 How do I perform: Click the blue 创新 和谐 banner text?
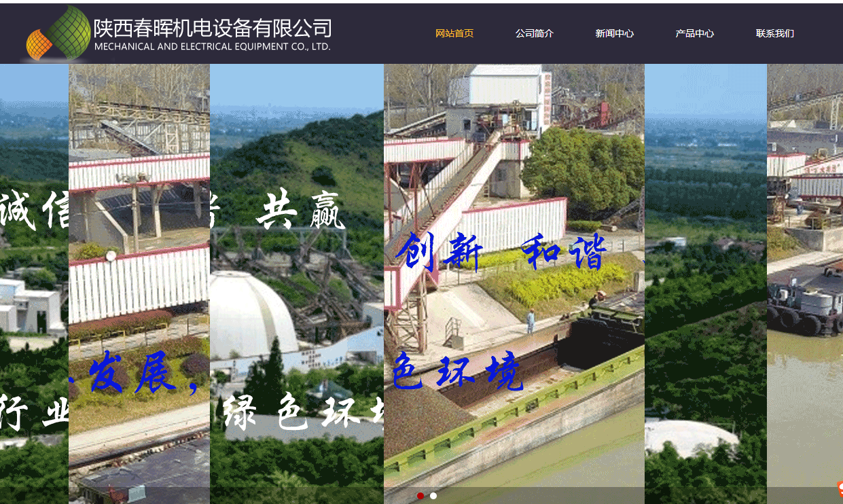(x=501, y=253)
